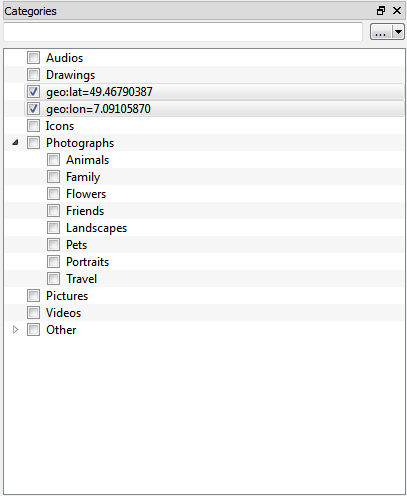This screenshot has width=407, height=496.
Task: Open the dropdown arrow beside the ellipsis button
Action: [x=398, y=32]
